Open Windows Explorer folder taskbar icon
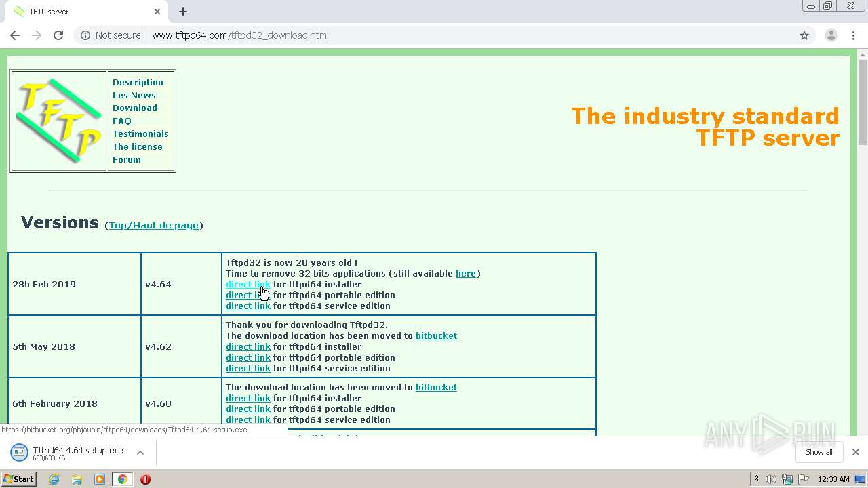Image resolution: width=868 pixels, height=488 pixels. [77, 479]
